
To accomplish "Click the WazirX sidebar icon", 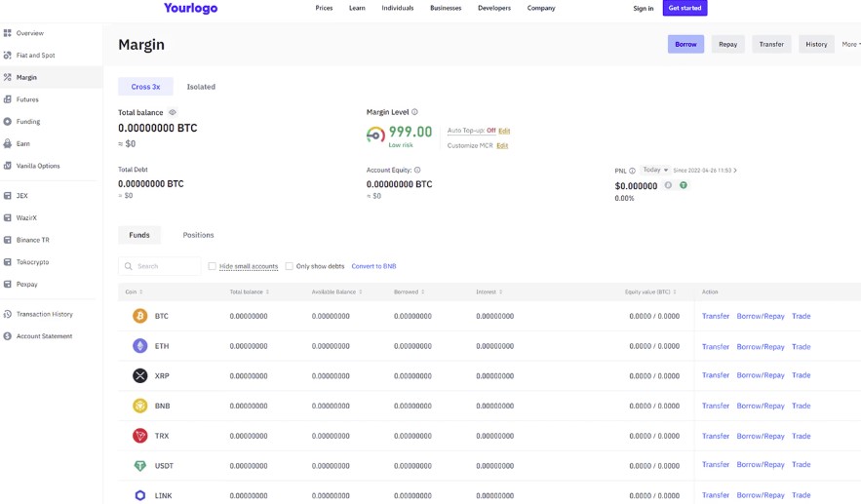I will tap(7, 217).
